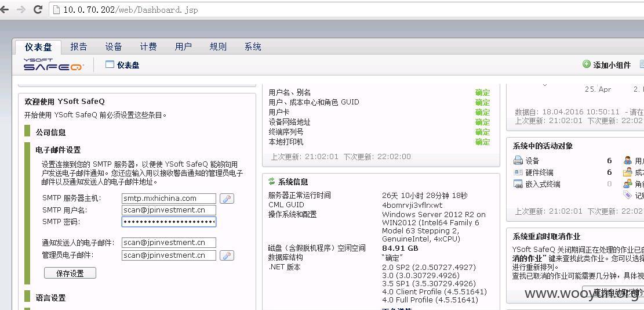Screen dimensions: 644x310
Task: Expand the 语言设置 section
Action: point(50,298)
